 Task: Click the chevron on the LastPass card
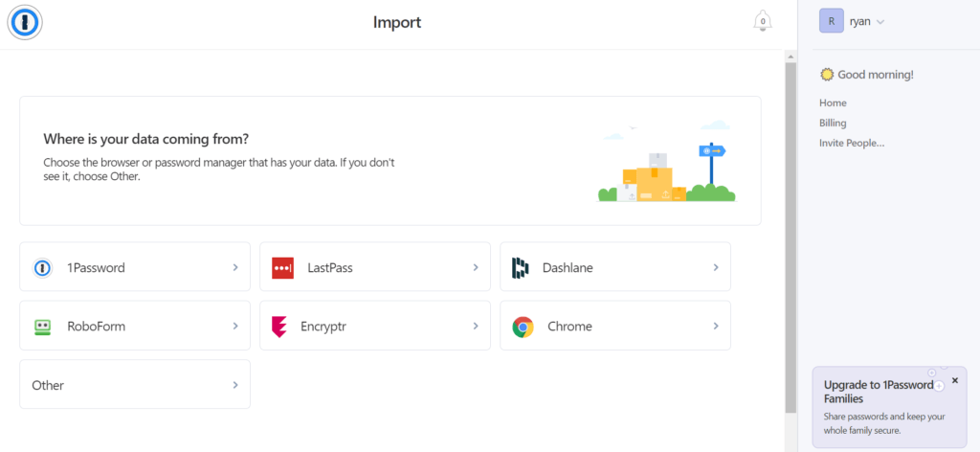[x=476, y=267]
